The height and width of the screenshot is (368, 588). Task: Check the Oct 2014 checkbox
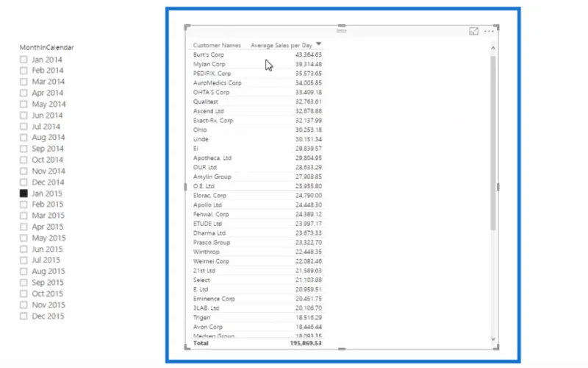click(24, 160)
